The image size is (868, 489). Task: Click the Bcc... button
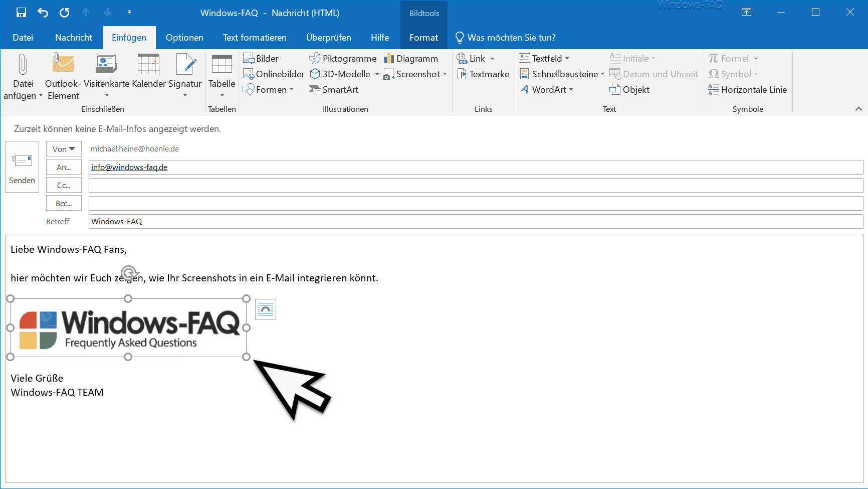click(64, 204)
